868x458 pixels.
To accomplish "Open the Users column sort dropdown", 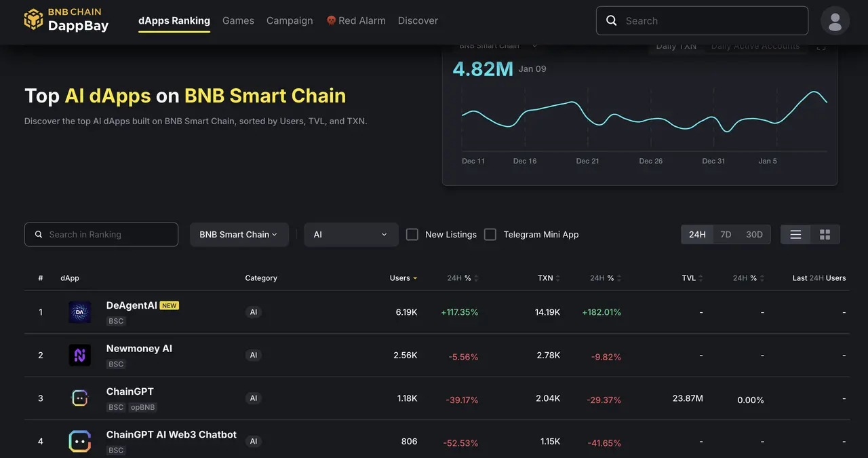I will (x=414, y=278).
